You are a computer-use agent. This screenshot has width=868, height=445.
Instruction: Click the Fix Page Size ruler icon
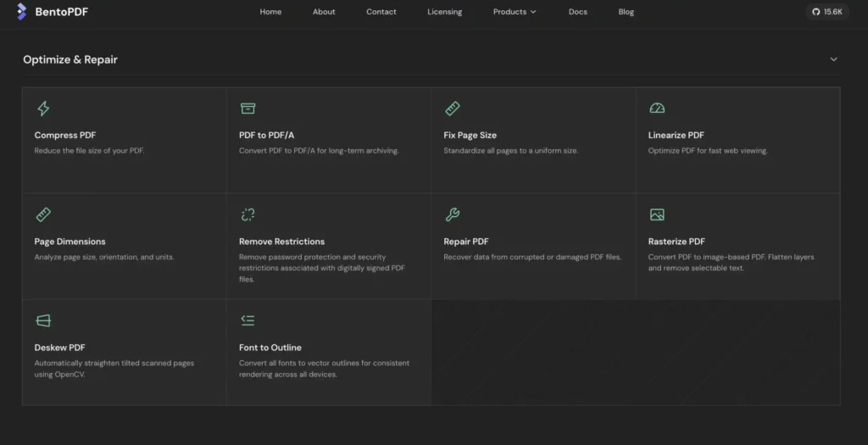click(x=453, y=108)
